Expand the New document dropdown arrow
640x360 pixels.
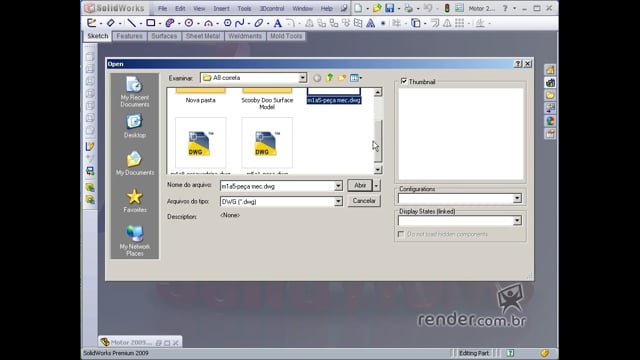coord(367,9)
